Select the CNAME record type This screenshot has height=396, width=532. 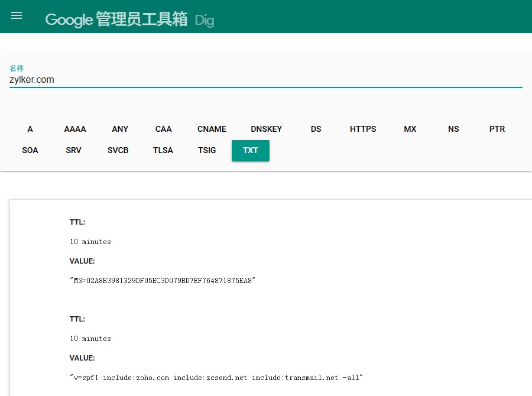pos(212,129)
